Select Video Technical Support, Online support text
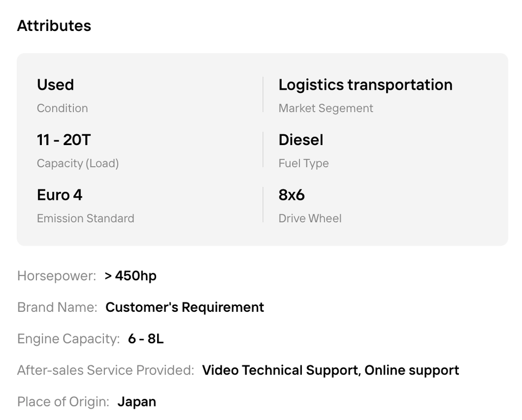 pos(331,370)
